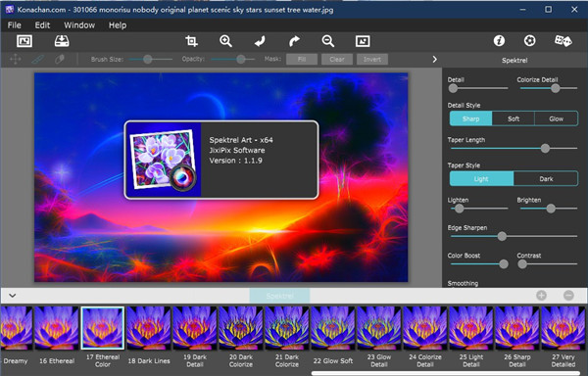Set Detail Style to Soft
The width and height of the screenshot is (588, 376).
tap(514, 118)
